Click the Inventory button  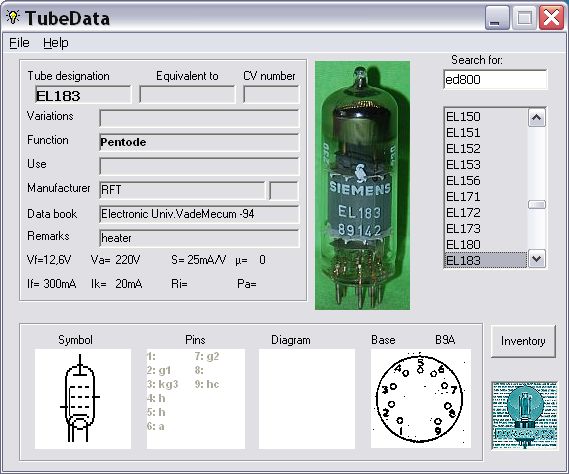[x=523, y=341]
